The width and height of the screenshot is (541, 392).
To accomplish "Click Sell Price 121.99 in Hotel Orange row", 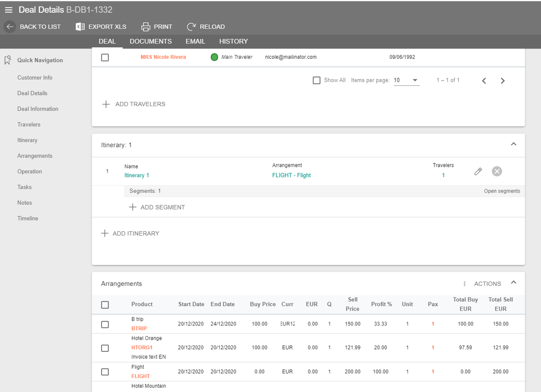I will [353, 347].
